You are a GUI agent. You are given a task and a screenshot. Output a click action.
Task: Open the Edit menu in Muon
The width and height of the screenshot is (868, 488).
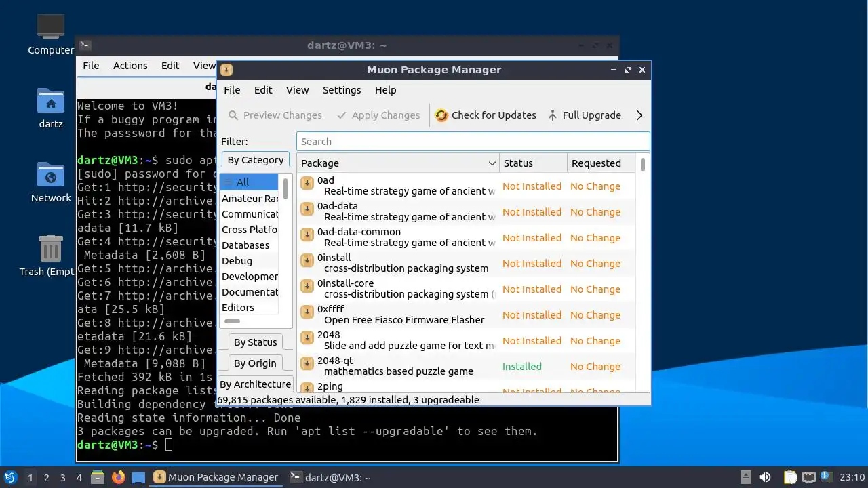[263, 90]
